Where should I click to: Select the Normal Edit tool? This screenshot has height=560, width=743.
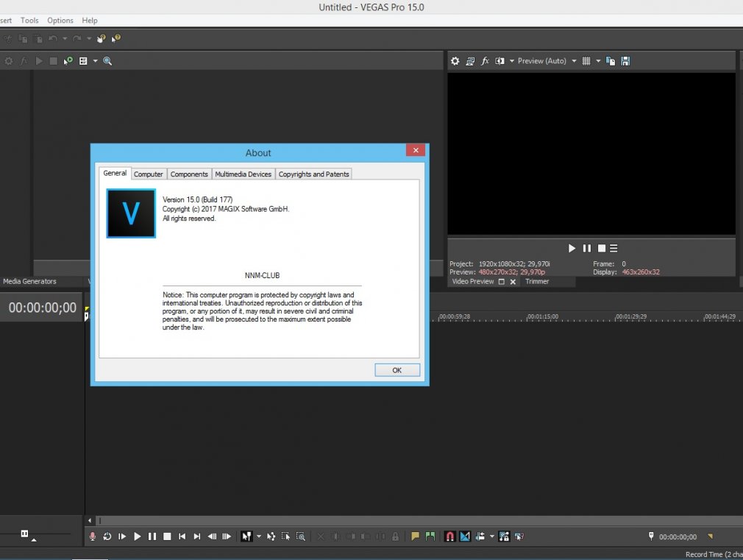(246, 536)
